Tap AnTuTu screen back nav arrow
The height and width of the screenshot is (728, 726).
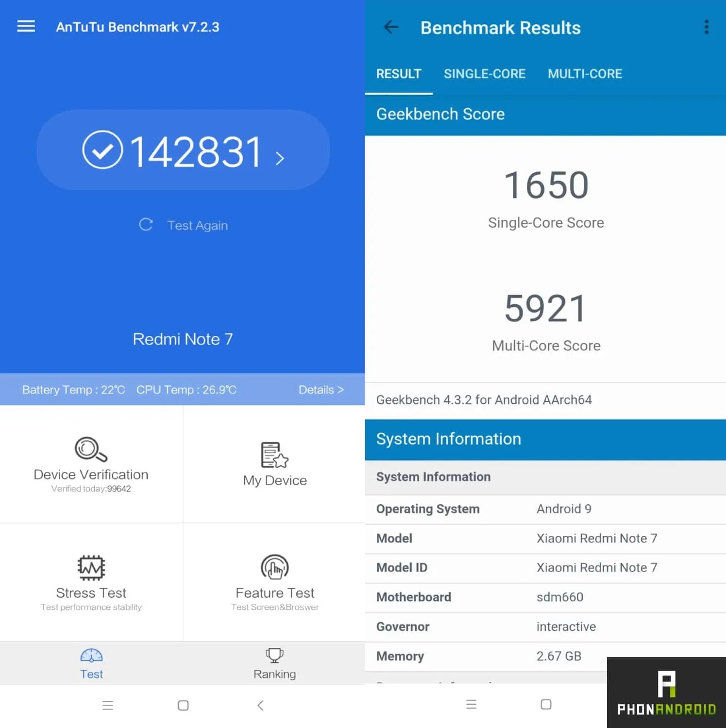[x=260, y=705]
